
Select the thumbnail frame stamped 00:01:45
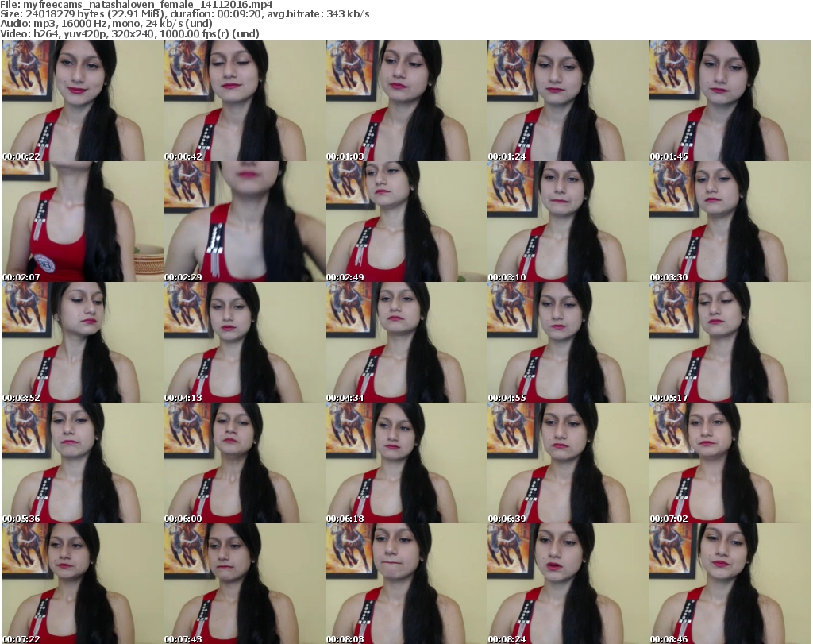point(730,101)
